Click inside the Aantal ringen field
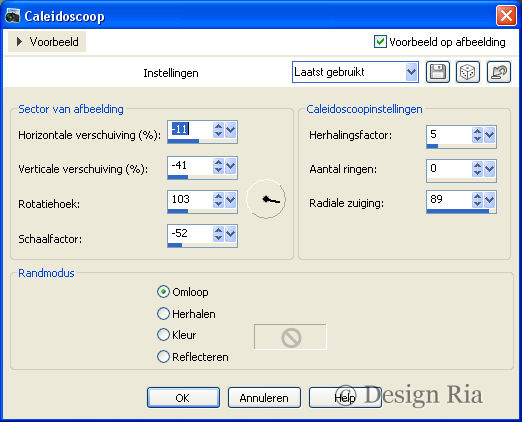Image resolution: width=522 pixels, height=422 pixels. [449, 169]
